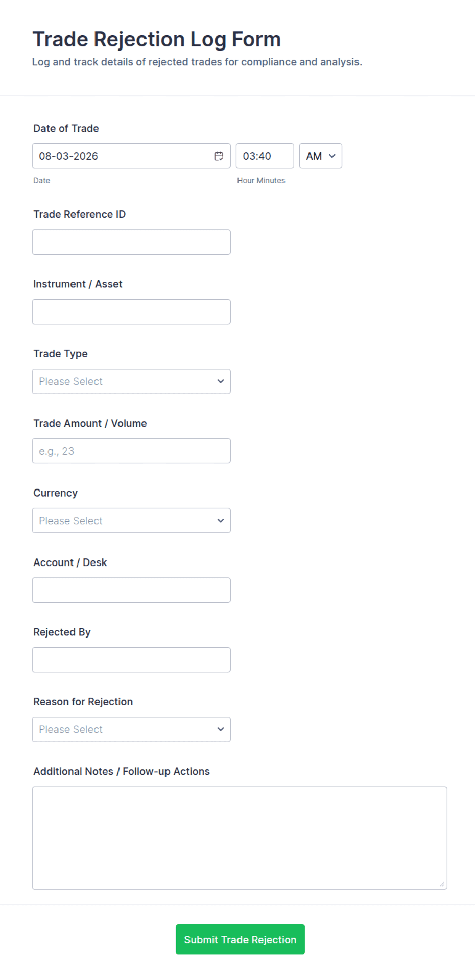This screenshot has height=980, width=475.
Task: Focus the Account / Desk text box
Action: 131,590
